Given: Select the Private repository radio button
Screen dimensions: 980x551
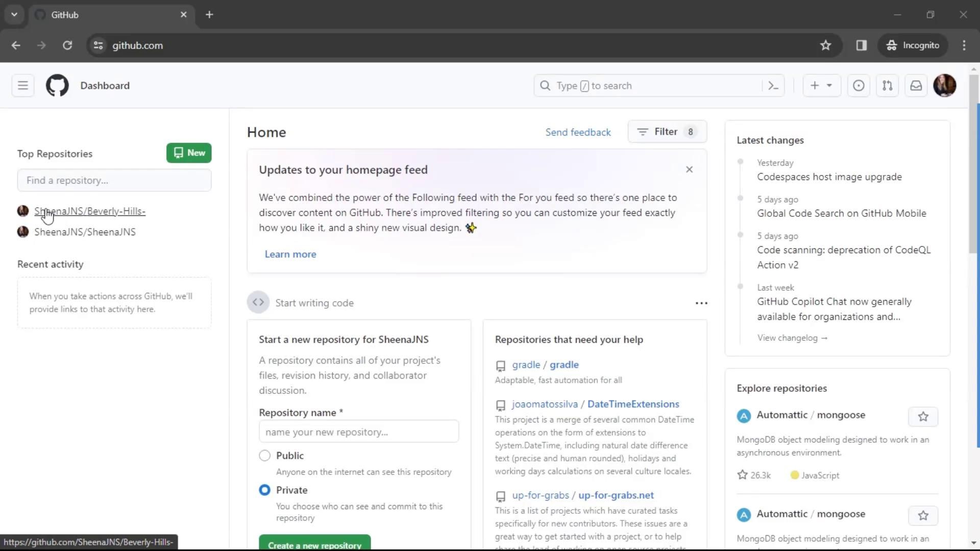Looking at the screenshot, I should pyautogui.click(x=264, y=490).
